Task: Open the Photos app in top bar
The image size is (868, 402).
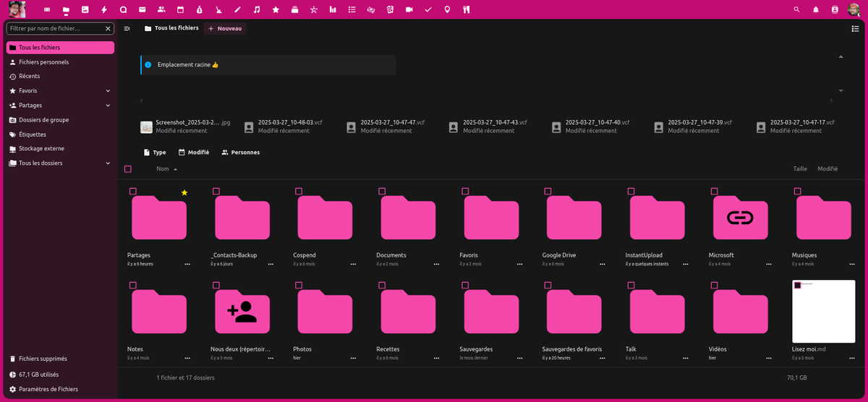Action: 85,10
